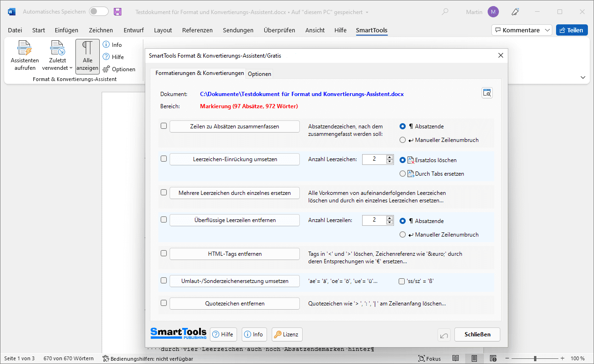Click the Quotezeichen entfernen button
This screenshot has height=364, width=594.
[234, 304]
